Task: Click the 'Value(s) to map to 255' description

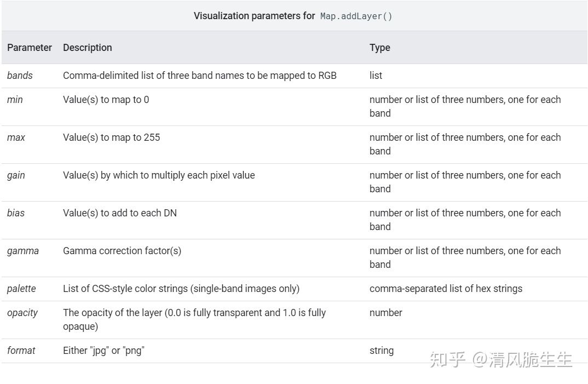Action: (x=111, y=137)
